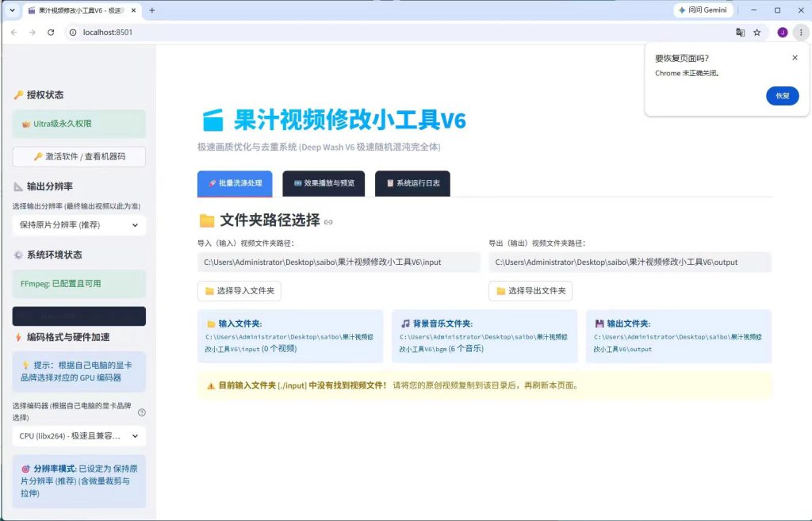Click the 分辨率模式 info box

79,481
